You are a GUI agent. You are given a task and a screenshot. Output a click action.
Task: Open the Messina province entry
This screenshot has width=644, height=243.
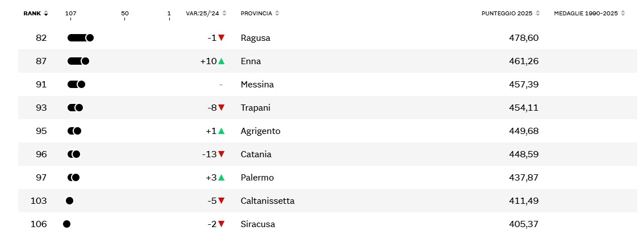[257, 85]
